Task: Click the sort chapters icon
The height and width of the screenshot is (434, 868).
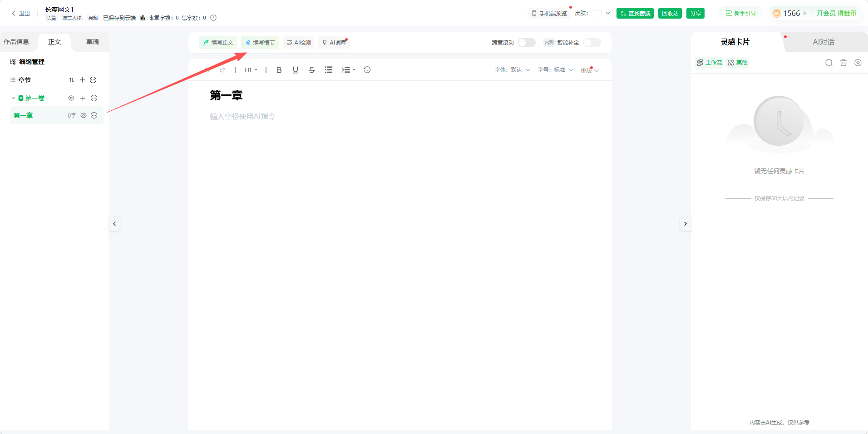Action: tap(72, 80)
